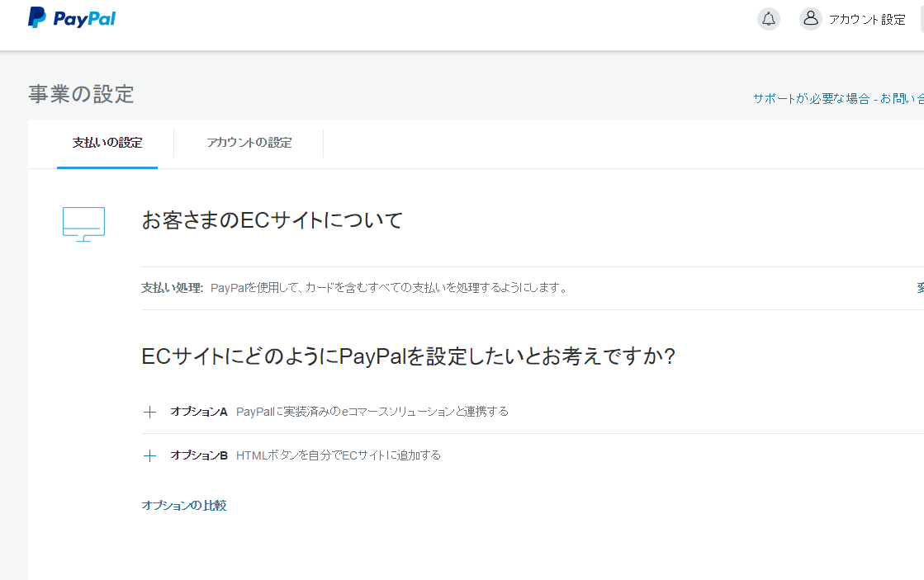Viewport: 924px width, 580px height.
Task: Click the account profile avatar icon
Action: coord(811,19)
